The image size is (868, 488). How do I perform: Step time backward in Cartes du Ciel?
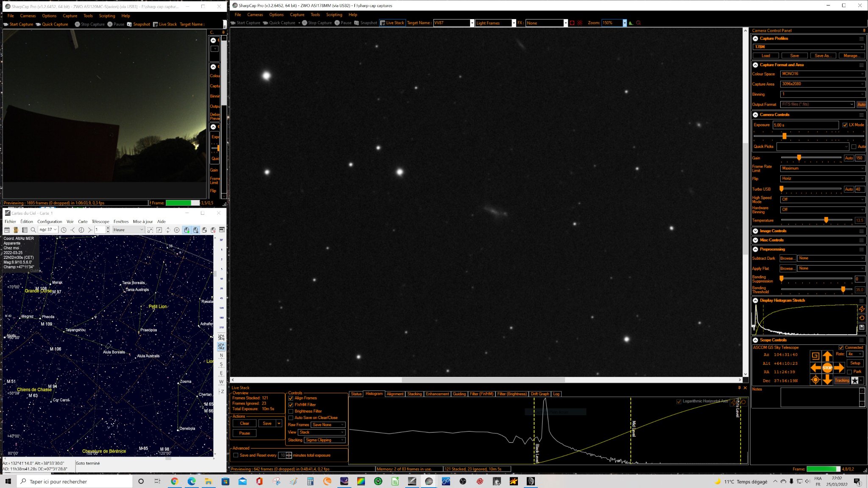(x=72, y=230)
